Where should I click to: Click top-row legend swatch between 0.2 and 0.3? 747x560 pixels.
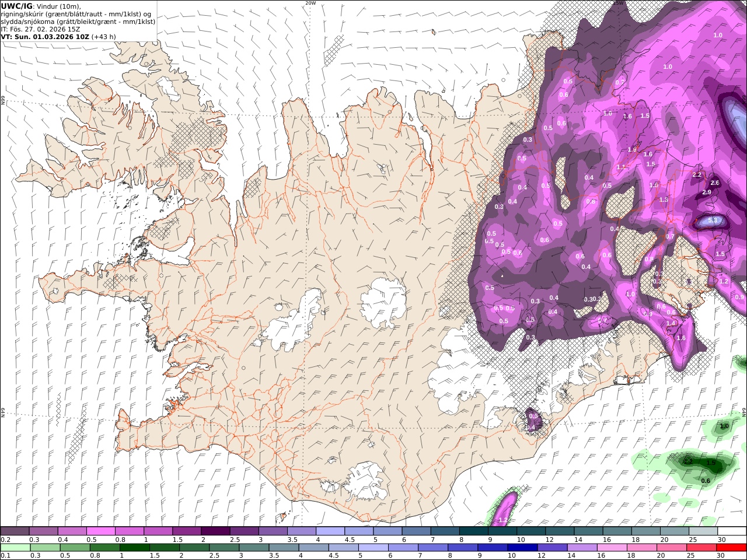point(15,531)
